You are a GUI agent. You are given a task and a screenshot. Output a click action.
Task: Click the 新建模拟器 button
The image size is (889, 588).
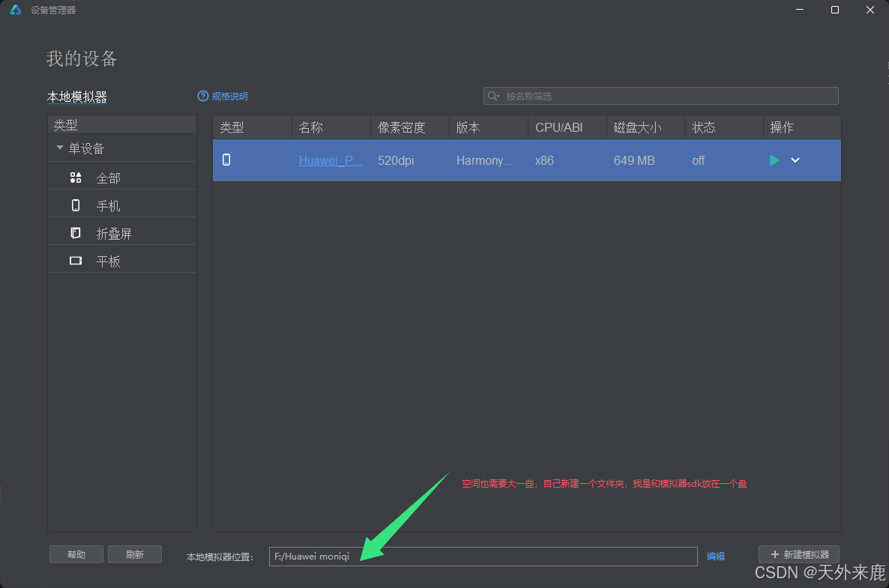click(799, 554)
